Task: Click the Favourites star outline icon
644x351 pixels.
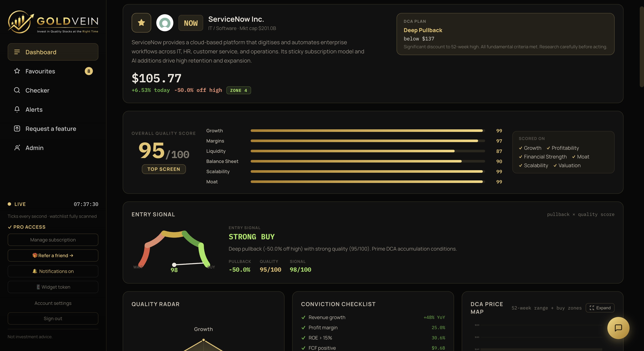Action: [x=17, y=71]
